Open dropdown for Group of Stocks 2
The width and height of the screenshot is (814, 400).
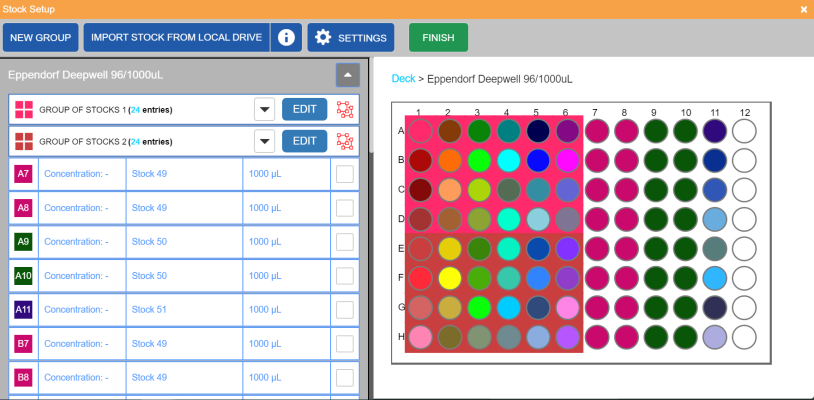click(x=265, y=141)
